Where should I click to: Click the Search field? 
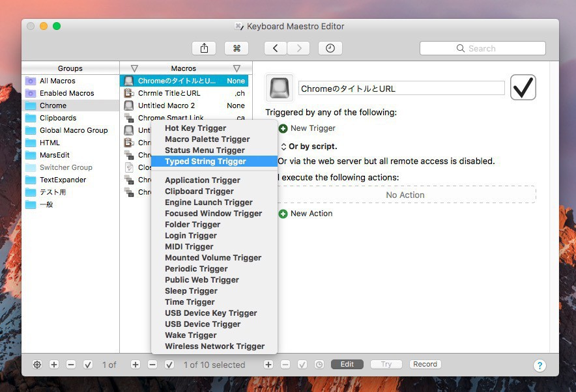[482, 48]
